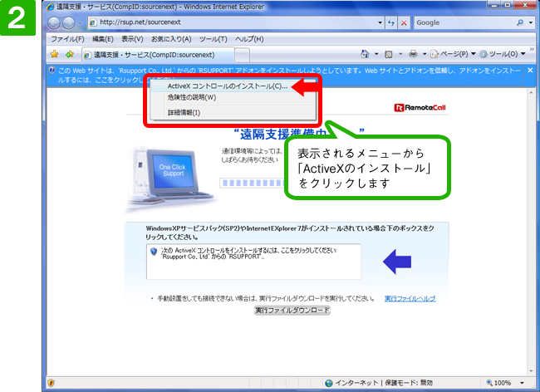Open the 実行ファイルヘルプ link
The height and width of the screenshot is (392, 540).
(x=410, y=298)
